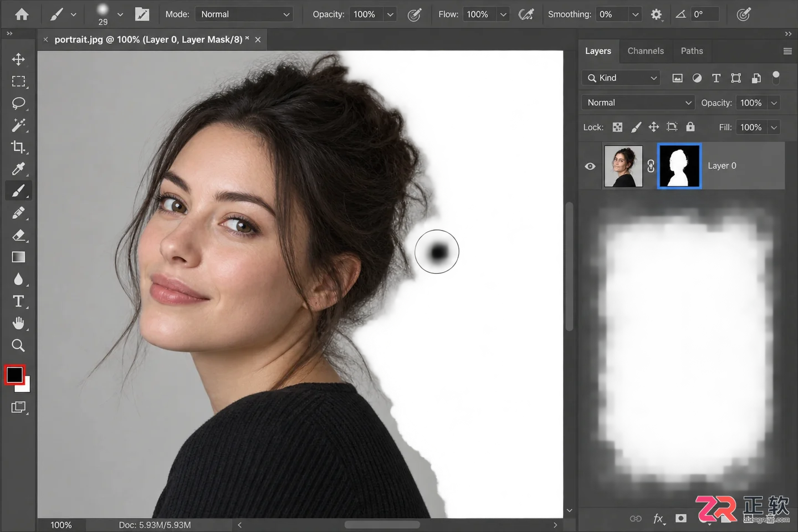This screenshot has width=798, height=532.
Task: Click the chain link between thumbnail and mask
Action: 651,166
